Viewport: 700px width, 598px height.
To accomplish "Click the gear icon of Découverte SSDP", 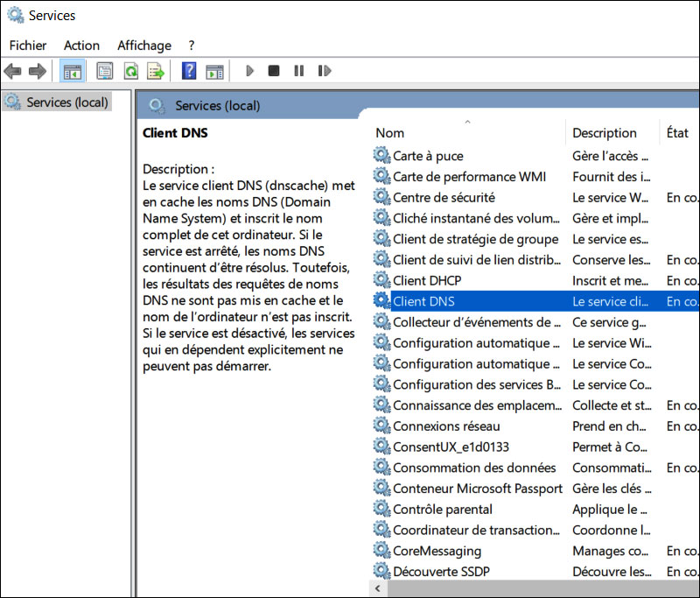I will 381,571.
